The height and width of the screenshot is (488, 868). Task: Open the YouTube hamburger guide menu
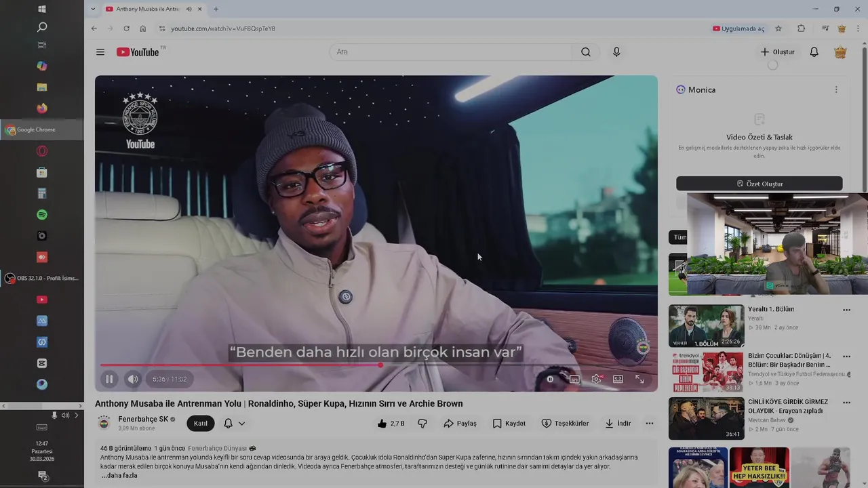(100, 52)
